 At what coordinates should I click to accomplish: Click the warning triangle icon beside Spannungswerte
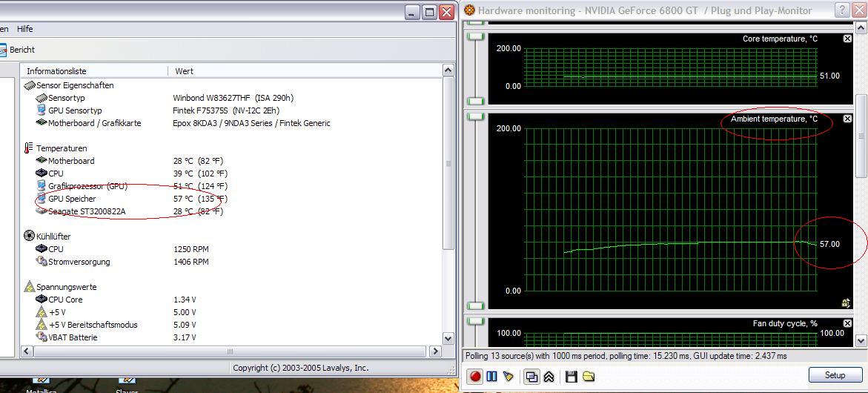[30, 287]
